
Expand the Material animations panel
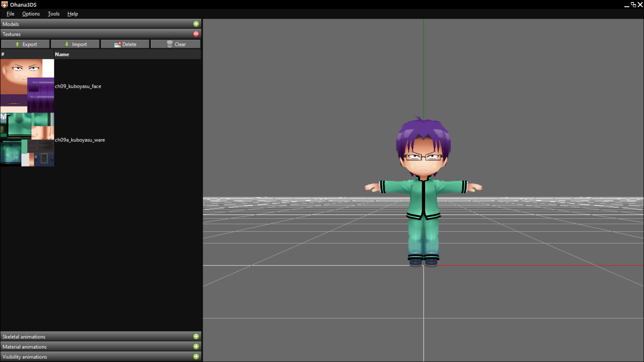coord(196,346)
